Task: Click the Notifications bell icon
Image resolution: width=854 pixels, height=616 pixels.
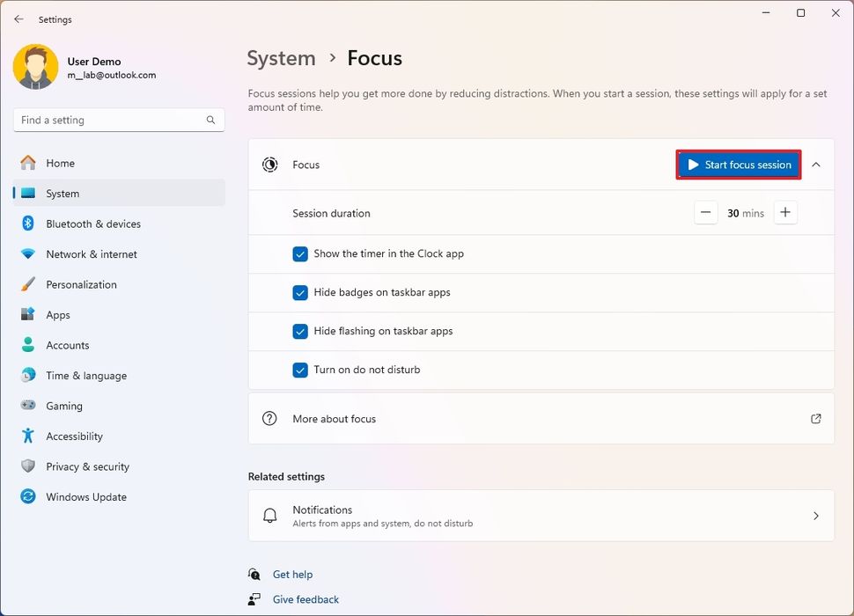Action: pyautogui.click(x=270, y=515)
